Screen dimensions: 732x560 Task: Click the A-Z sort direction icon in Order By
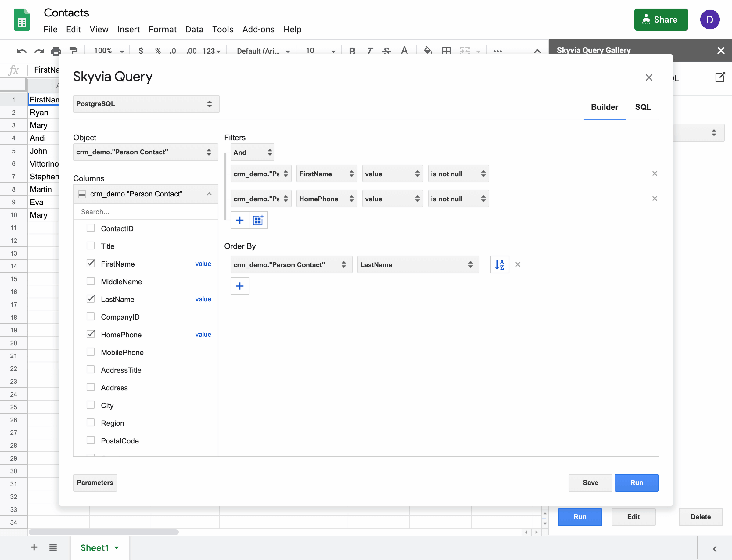(499, 264)
